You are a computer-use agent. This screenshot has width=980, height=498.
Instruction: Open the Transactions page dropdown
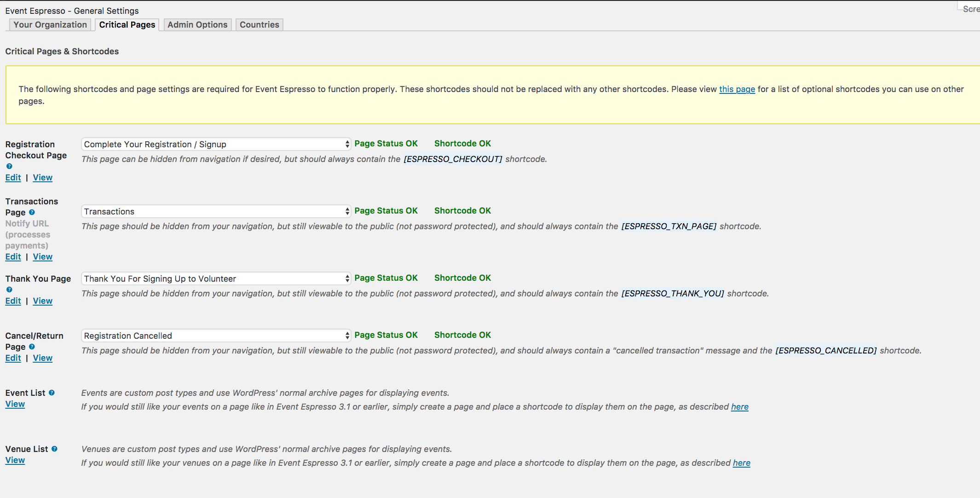(216, 212)
